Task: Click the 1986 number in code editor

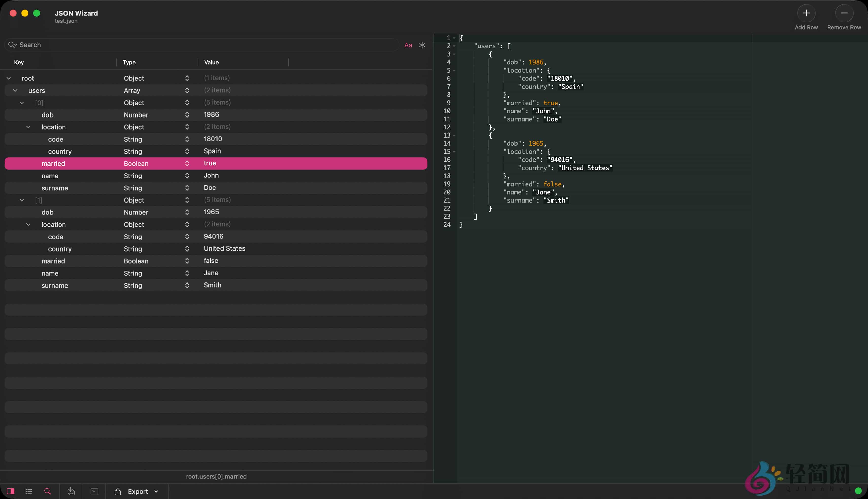Action: point(536,62)
